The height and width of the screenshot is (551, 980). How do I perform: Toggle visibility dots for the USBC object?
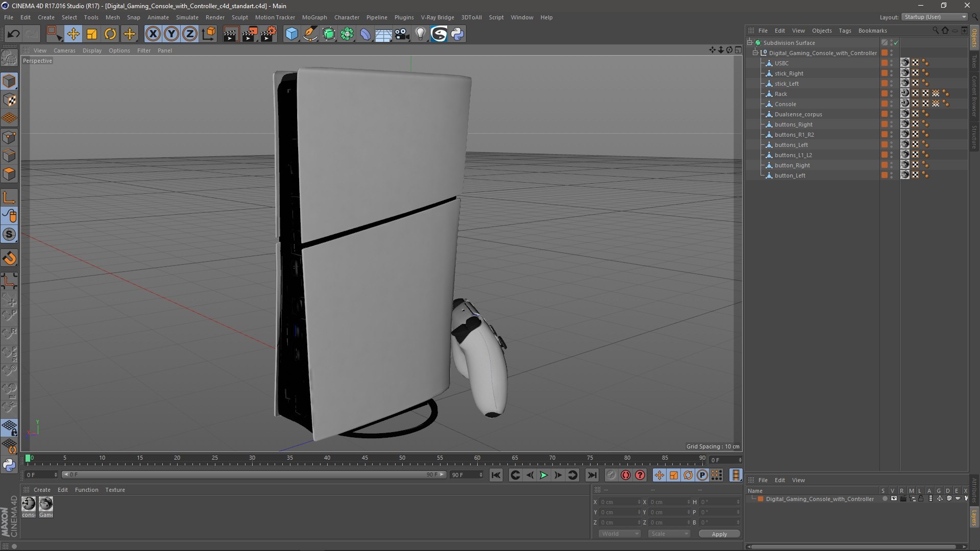[892, 63]
